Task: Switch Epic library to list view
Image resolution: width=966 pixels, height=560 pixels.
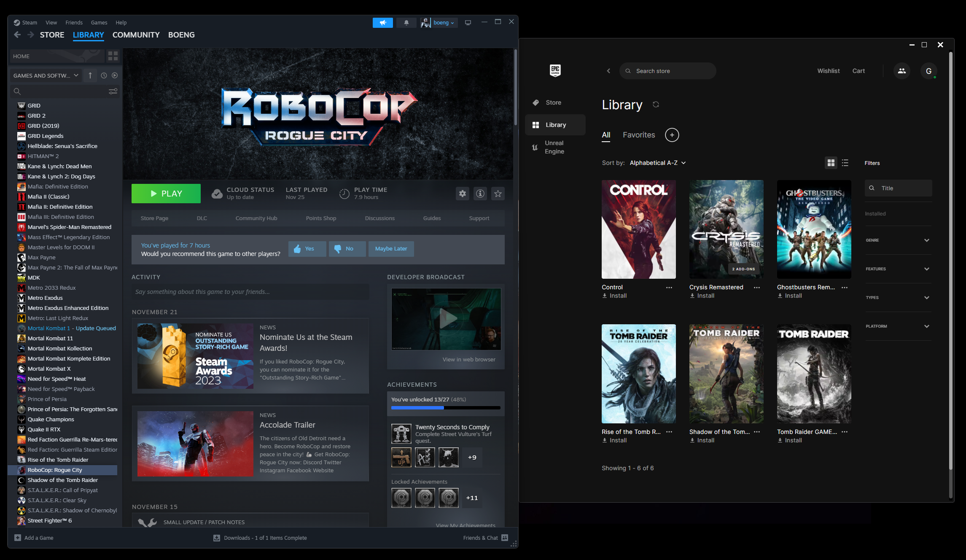Action: [845, 163]
